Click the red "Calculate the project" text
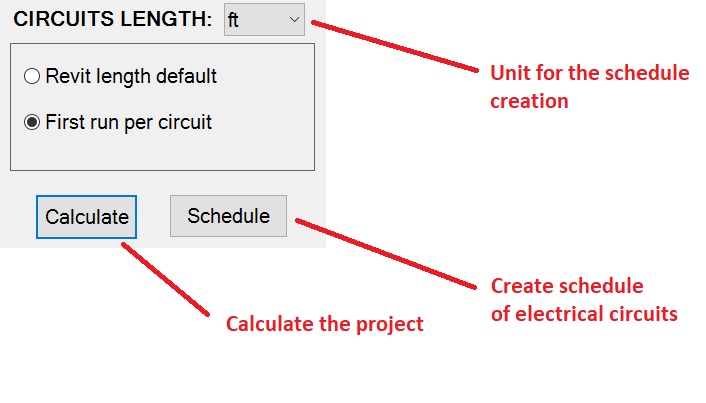This screenshot has width=706, height=403. (324, 324)
